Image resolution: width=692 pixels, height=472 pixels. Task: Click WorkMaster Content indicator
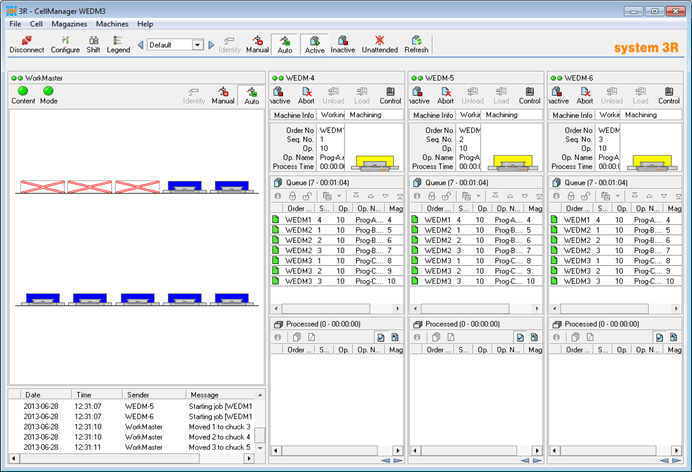[x=23, y=95]
